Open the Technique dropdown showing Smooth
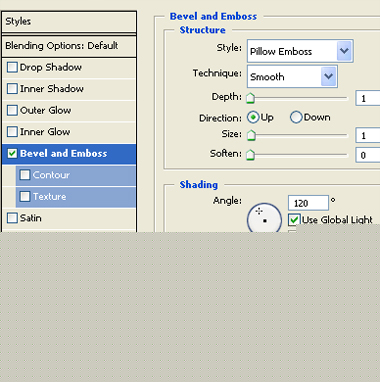 pos(292,76)
